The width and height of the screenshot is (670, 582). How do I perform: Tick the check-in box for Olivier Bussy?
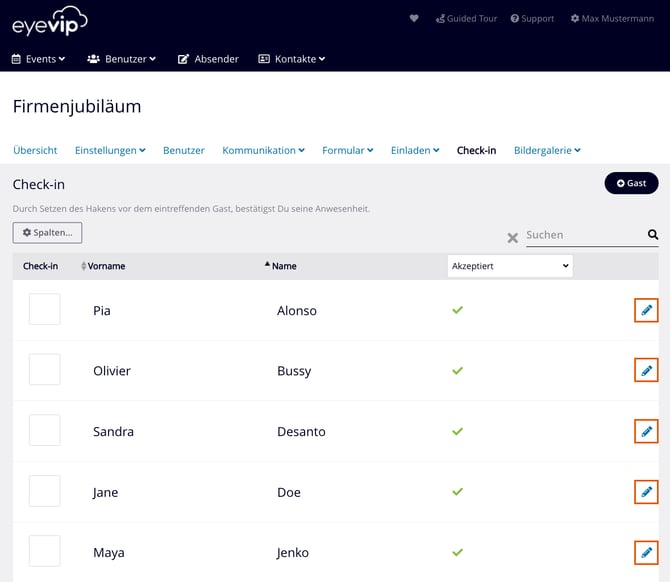coord(44,370)
